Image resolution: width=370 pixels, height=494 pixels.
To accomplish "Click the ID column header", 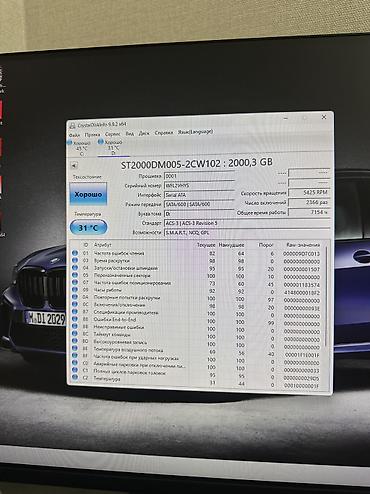I will tap(86, 245).
